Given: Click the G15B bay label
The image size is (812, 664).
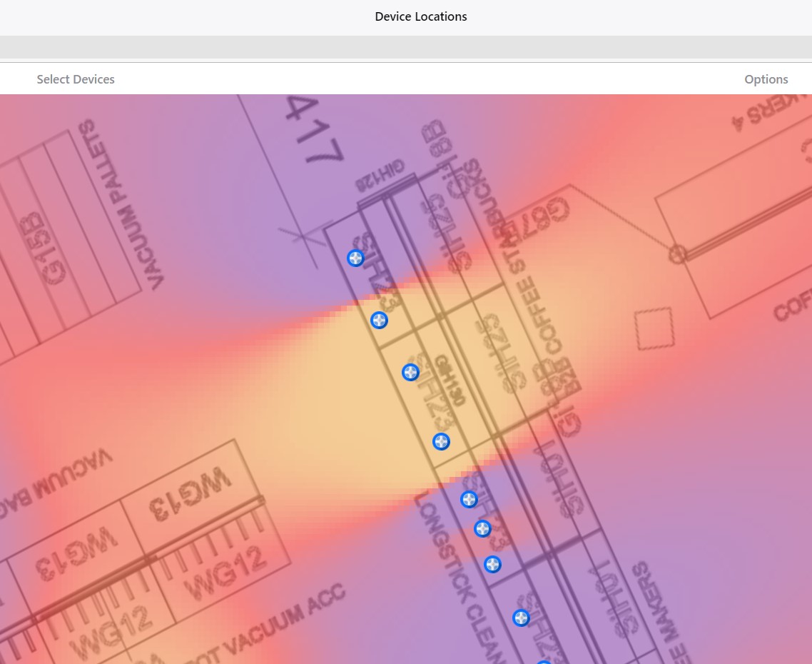Looking at the screenshot, I should pos(44,248).
